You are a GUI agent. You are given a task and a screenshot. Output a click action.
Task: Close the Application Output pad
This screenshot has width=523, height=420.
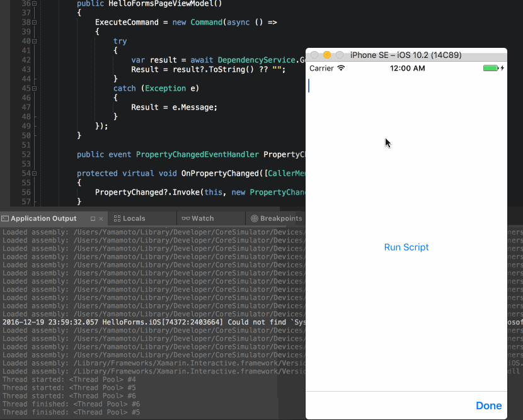pos(101,219)
